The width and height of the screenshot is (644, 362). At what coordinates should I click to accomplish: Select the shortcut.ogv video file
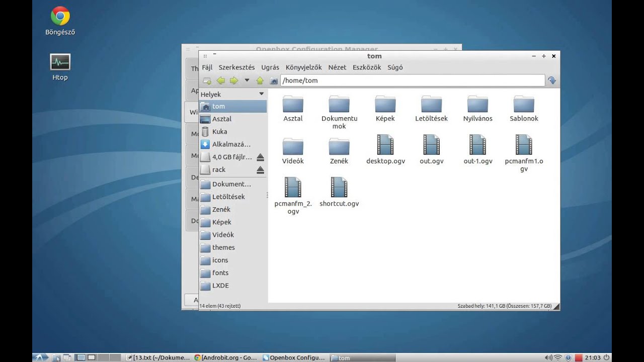click(x=339, y=187)
